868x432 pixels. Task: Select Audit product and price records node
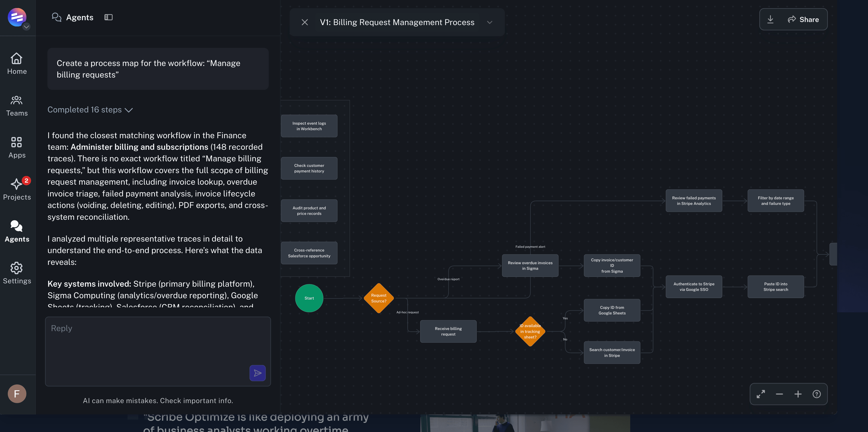[x=309, y=211]
